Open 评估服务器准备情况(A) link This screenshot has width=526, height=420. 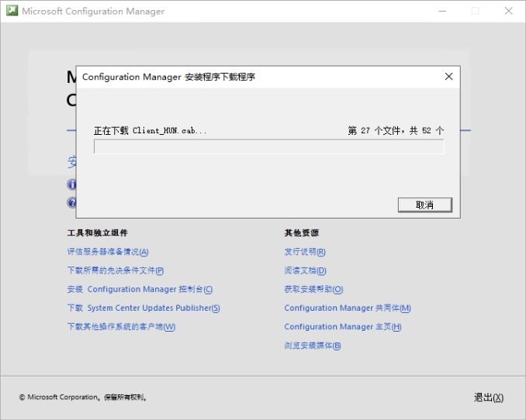coord(108,252)
